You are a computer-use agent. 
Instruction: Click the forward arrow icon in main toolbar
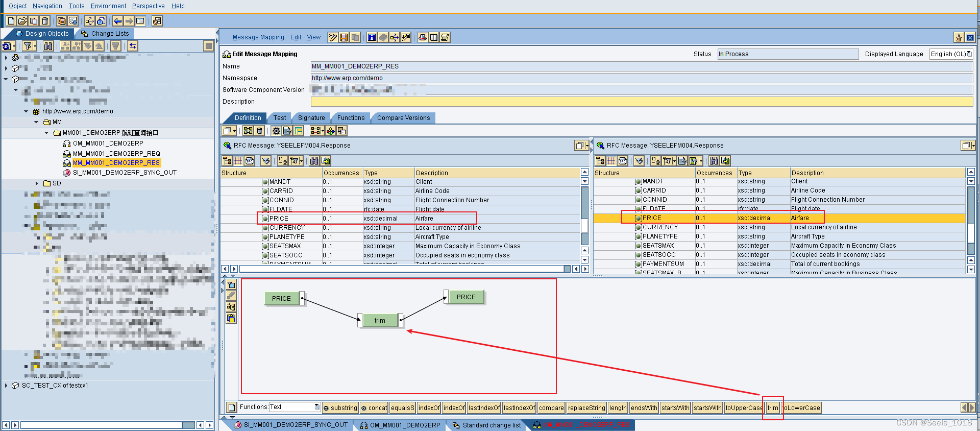129,21
